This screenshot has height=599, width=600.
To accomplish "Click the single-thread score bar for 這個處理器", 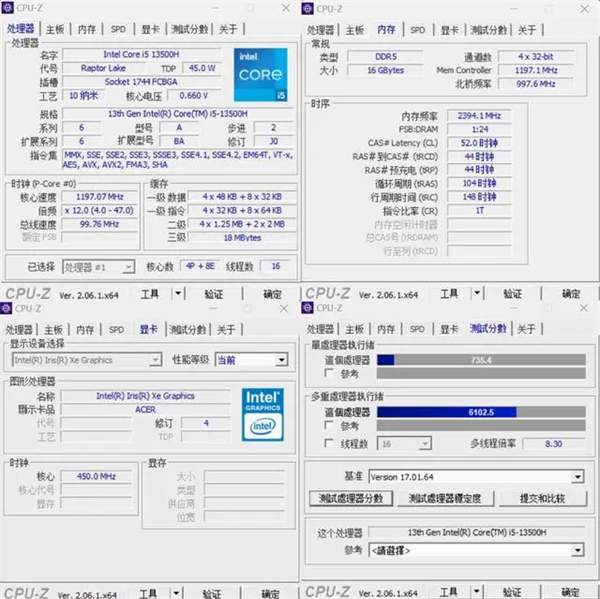I will 481,360.
